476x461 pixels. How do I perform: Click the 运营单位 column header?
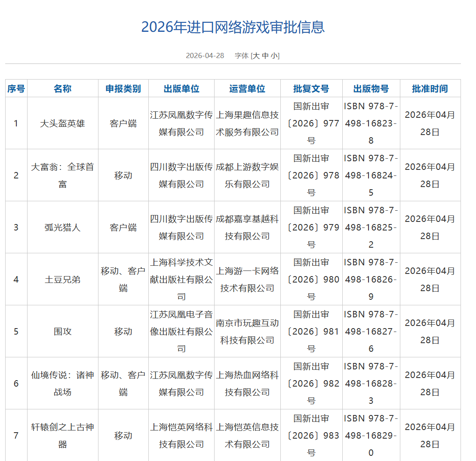247,89
